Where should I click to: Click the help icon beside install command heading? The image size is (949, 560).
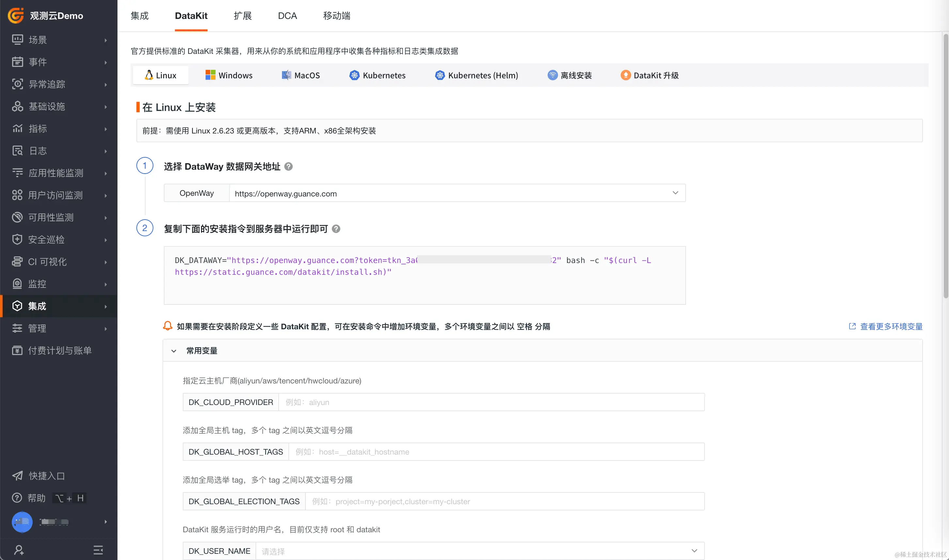point(336,229)
